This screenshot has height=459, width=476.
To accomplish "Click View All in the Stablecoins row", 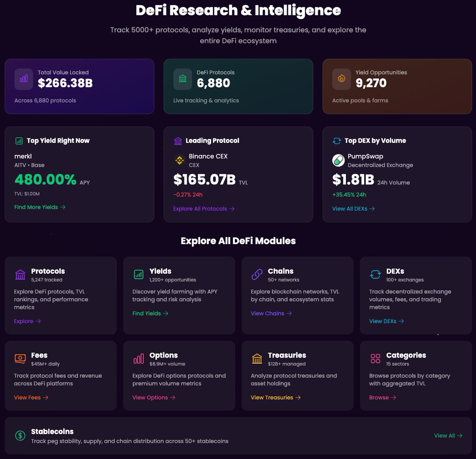I will click(448, 435).
